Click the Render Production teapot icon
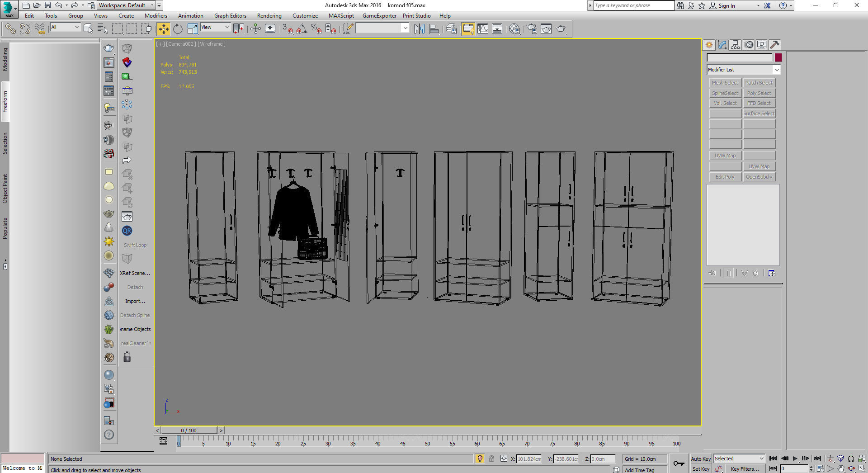The height and width of the screenshot is (473, 868). (561, 29)
